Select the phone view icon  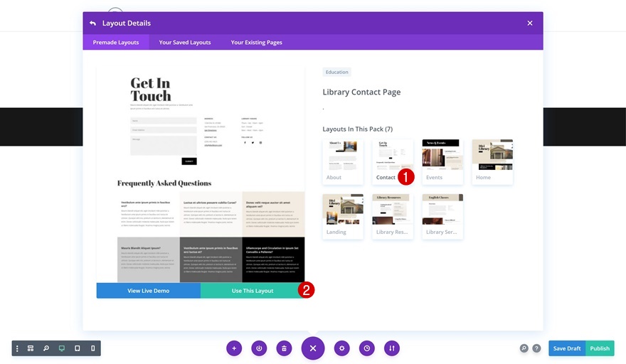pos(93,348)
